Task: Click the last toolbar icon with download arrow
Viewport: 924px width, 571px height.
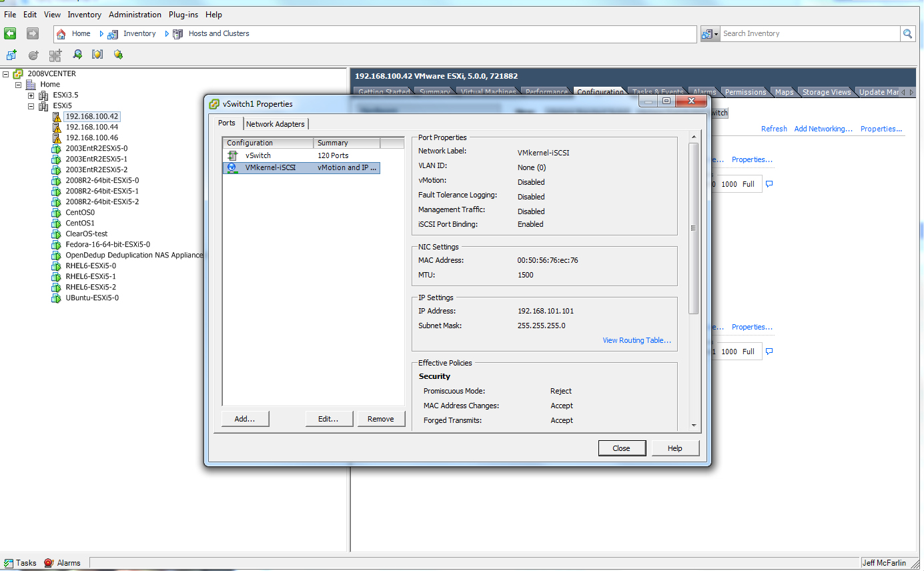Action: 118,55
